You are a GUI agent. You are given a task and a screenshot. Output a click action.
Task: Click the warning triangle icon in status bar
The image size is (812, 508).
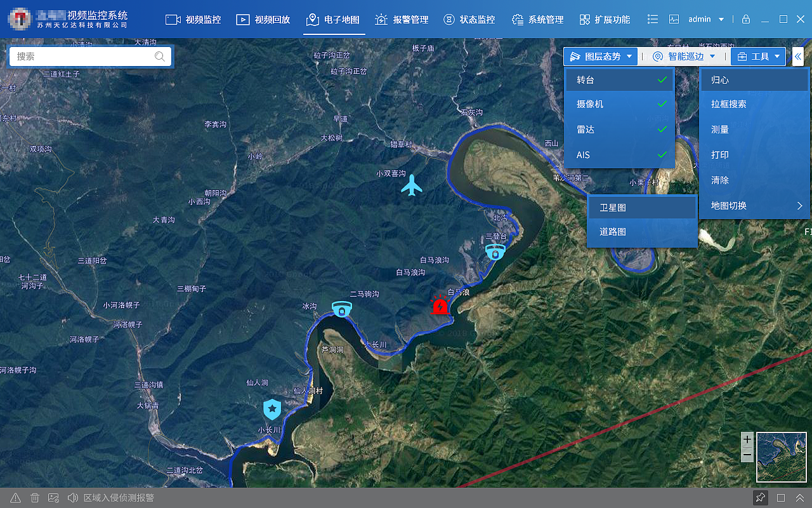click(x=16, y=498)
